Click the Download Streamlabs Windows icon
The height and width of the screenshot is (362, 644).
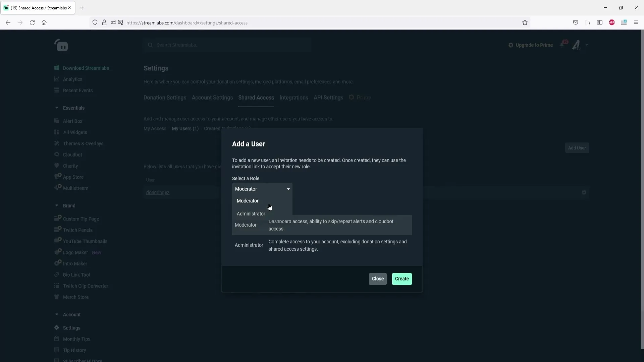point(57,68)
